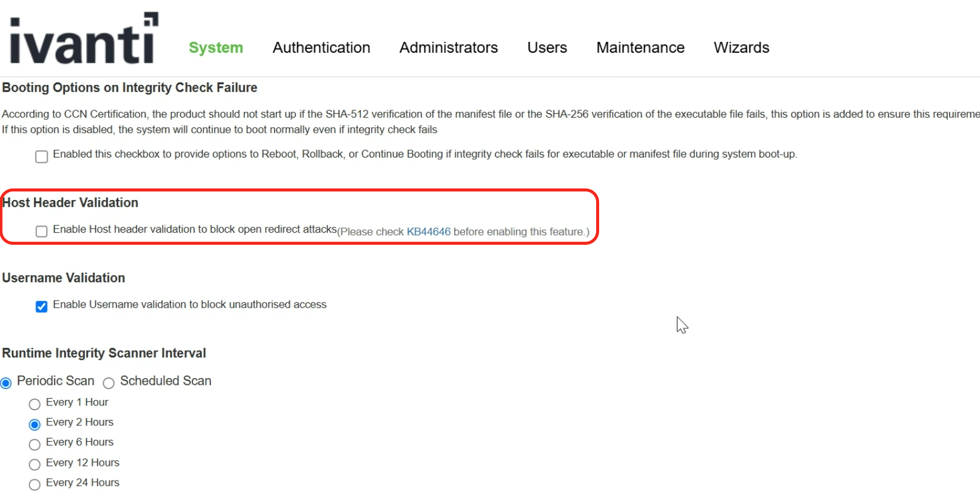
Task: Switch to the Scheduled Scan option
Action: coord(109,383)
